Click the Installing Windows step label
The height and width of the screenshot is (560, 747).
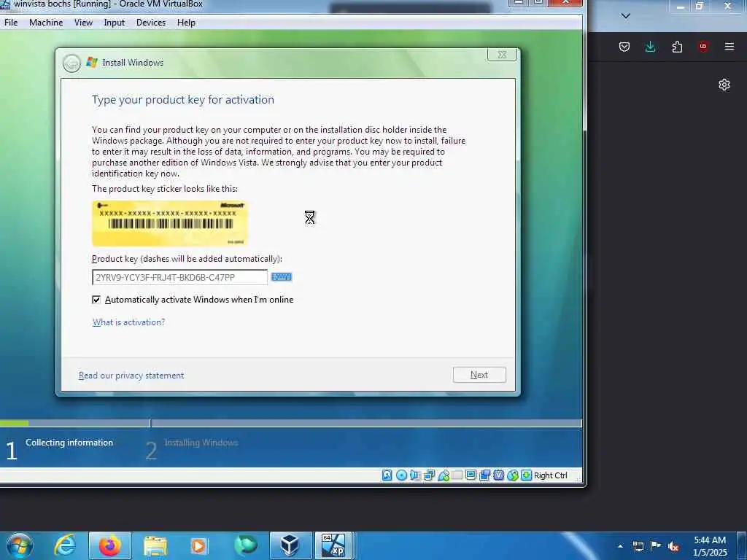[x=201, y=443]
